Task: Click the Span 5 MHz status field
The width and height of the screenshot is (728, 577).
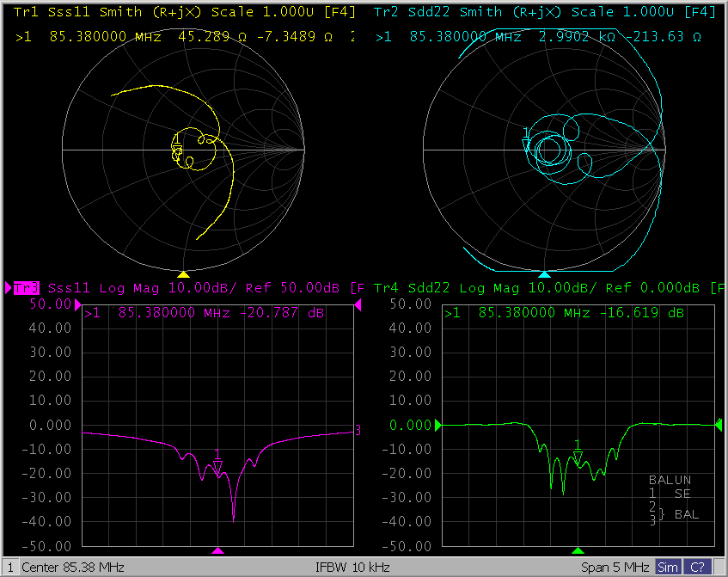Action: [615, 568]
